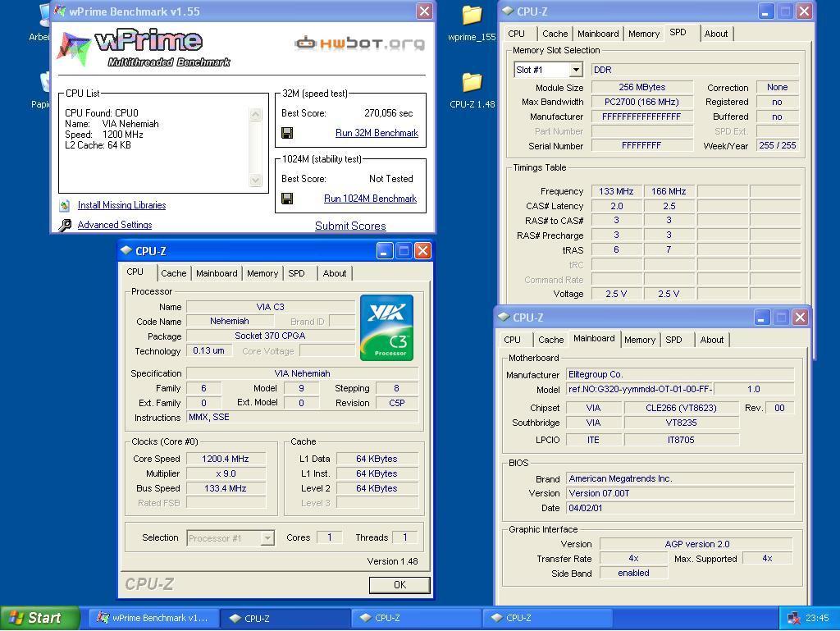Click Run 1024M Benchmark link
Viewport: 840px width, 631px height.
(x=370, y=199)
